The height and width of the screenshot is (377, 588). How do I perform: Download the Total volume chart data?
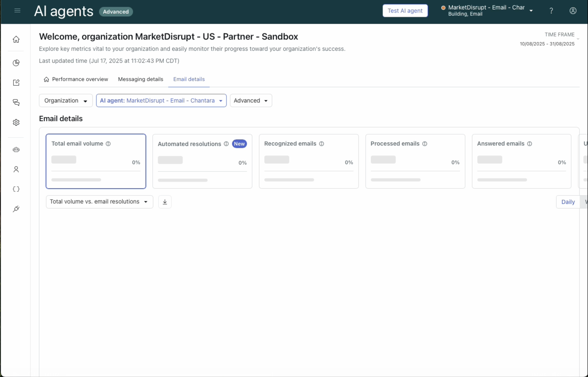click(165, 202)
